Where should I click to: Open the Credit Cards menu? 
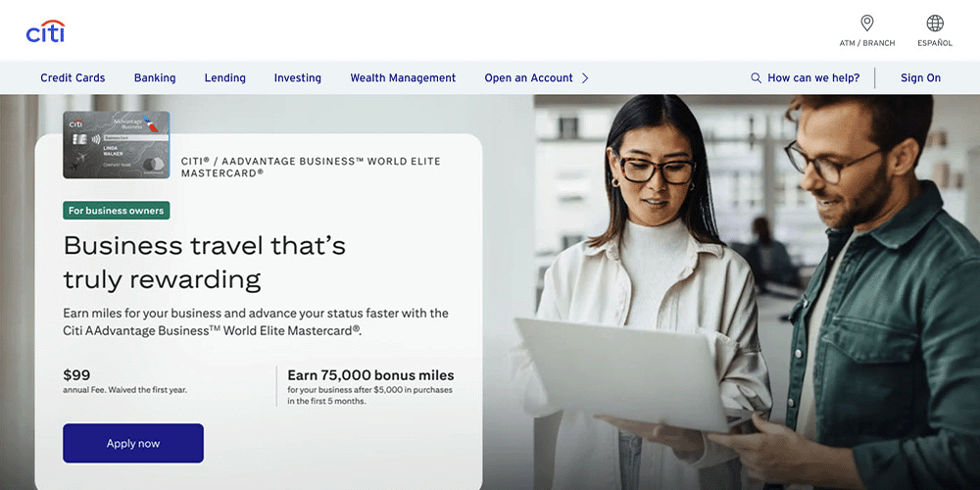point(73,78)
